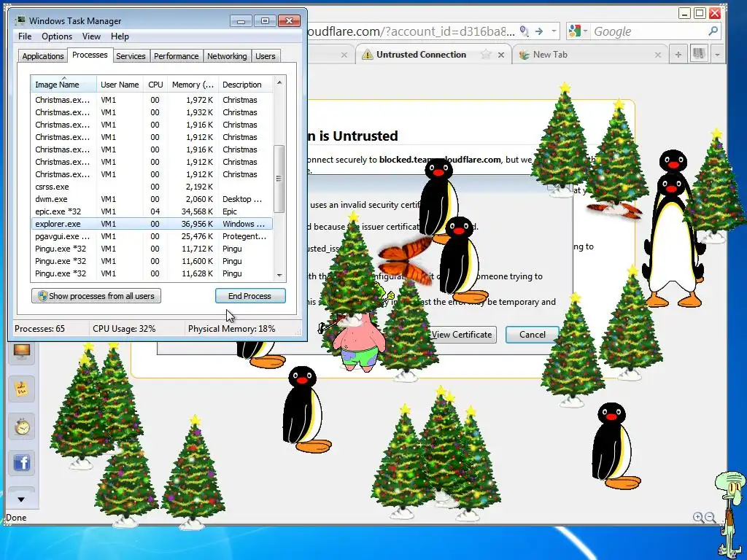Click the browser address bar URL field

411,31
